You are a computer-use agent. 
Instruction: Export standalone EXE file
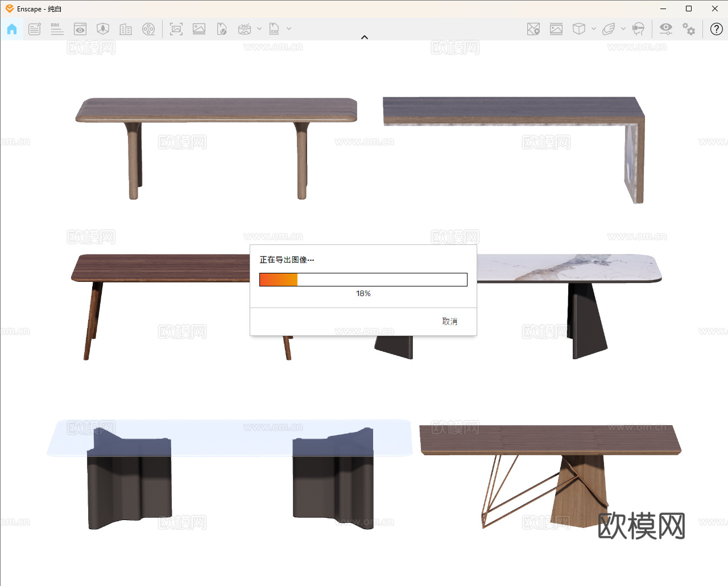(274, 29)
